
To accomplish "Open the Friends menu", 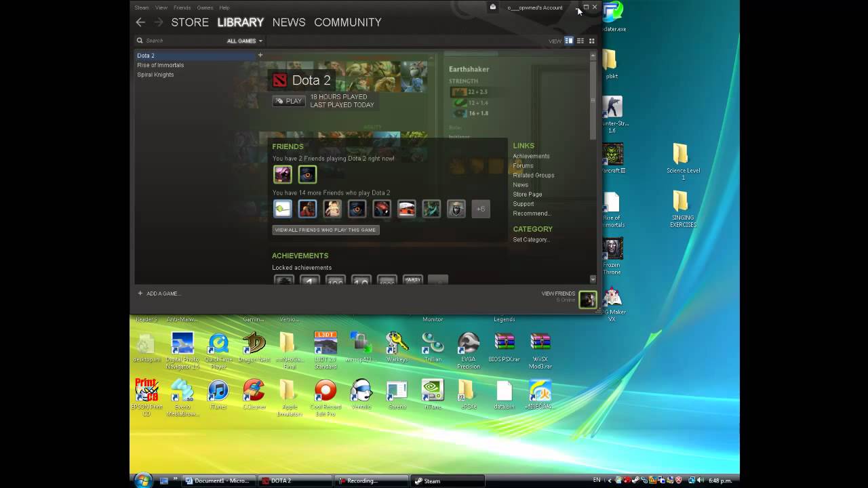I will pos(182,7).
